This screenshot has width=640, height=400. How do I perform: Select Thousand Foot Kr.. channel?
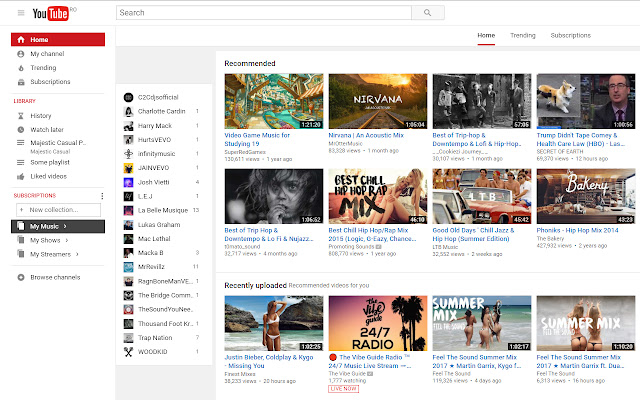(x=165, y=324)
